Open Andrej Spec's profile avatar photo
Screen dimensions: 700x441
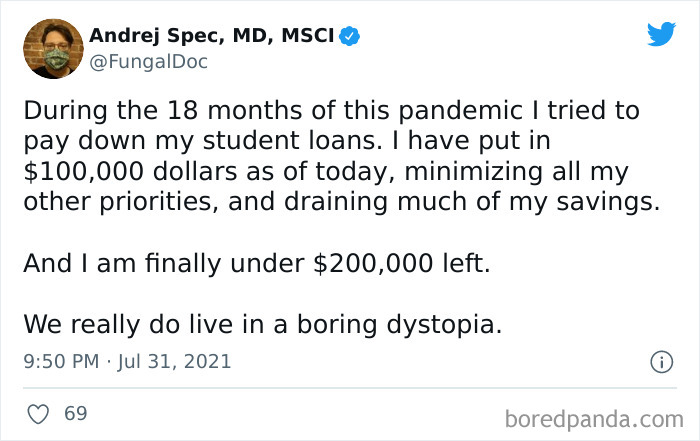(50, 49)
